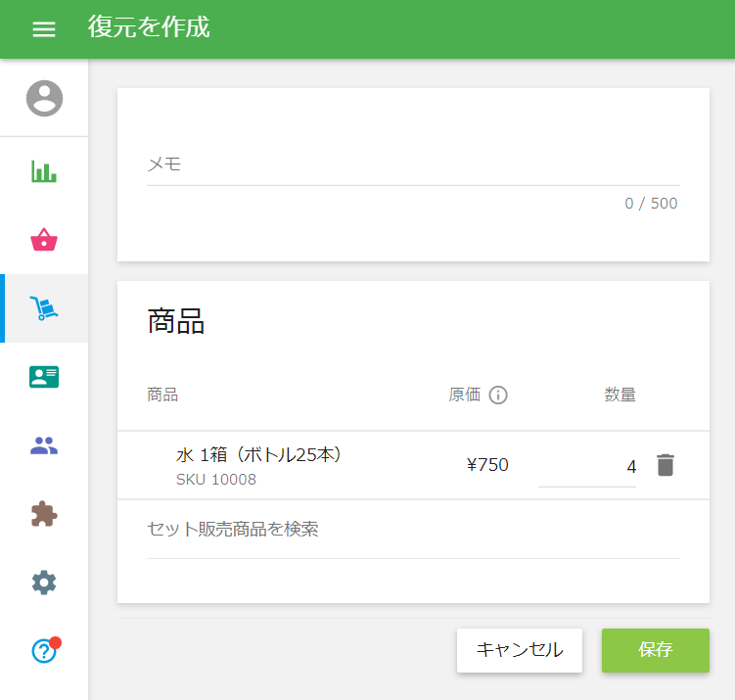Image resolution: width=735 pixels, height=700 pixels.
Task: Open the hamburger navigation menu
Action: (44, 29)
